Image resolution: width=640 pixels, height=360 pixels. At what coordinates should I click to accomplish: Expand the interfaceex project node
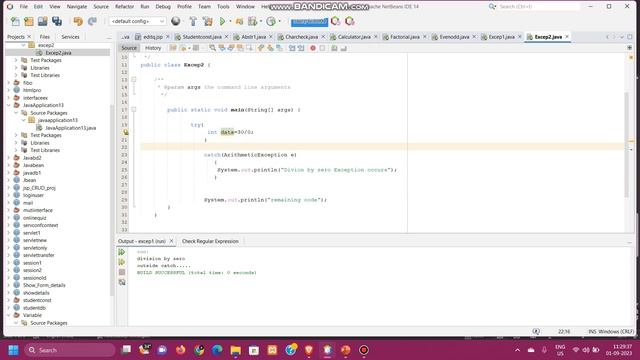coord(9,98)
